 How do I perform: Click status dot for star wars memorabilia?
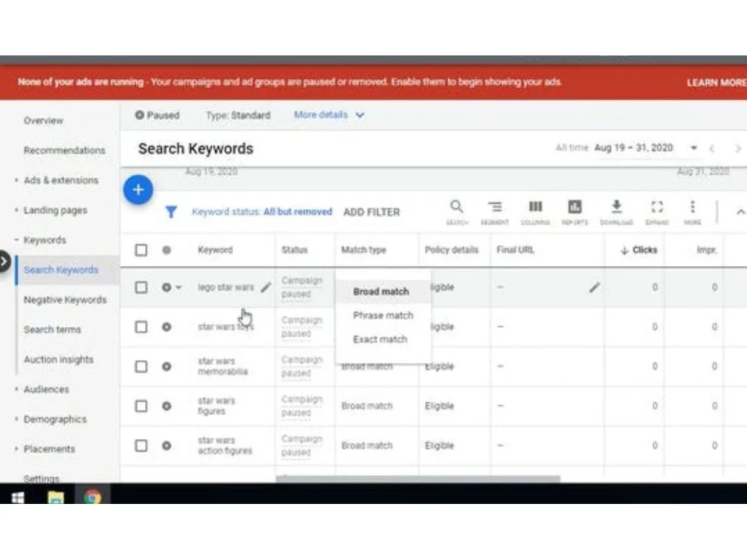(167, 367)
